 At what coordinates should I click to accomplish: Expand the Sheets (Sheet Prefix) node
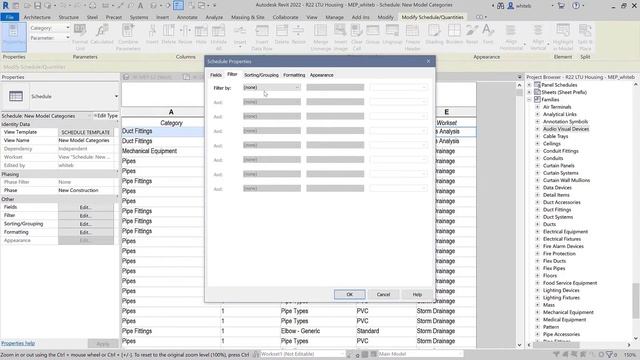(x=529, y=92)
